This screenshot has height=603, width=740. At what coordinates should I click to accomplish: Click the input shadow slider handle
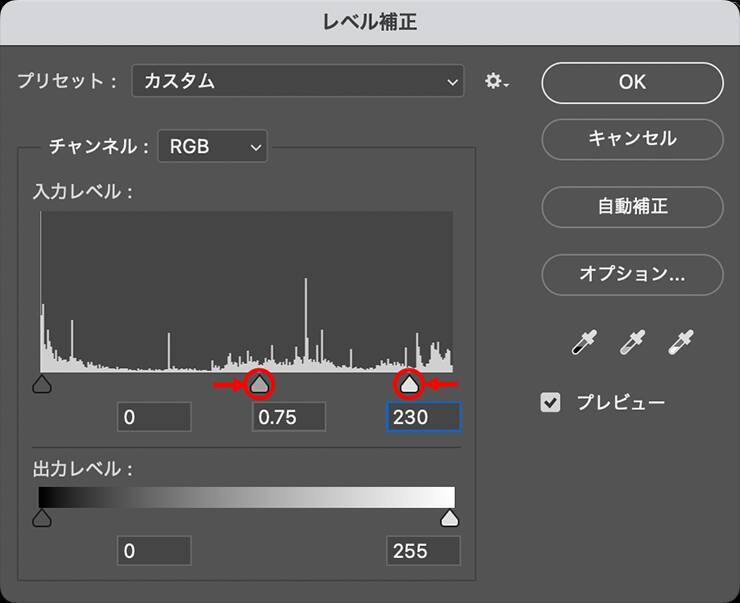(x=41, y=384)
